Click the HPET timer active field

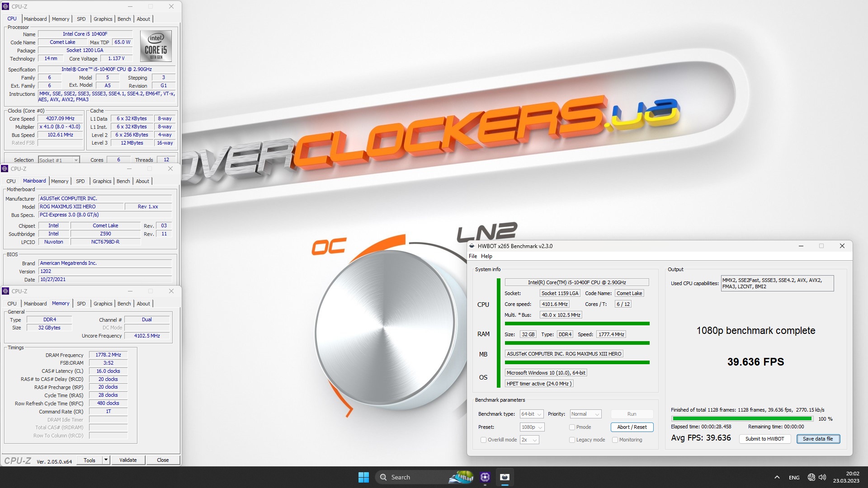pos(539,384)
